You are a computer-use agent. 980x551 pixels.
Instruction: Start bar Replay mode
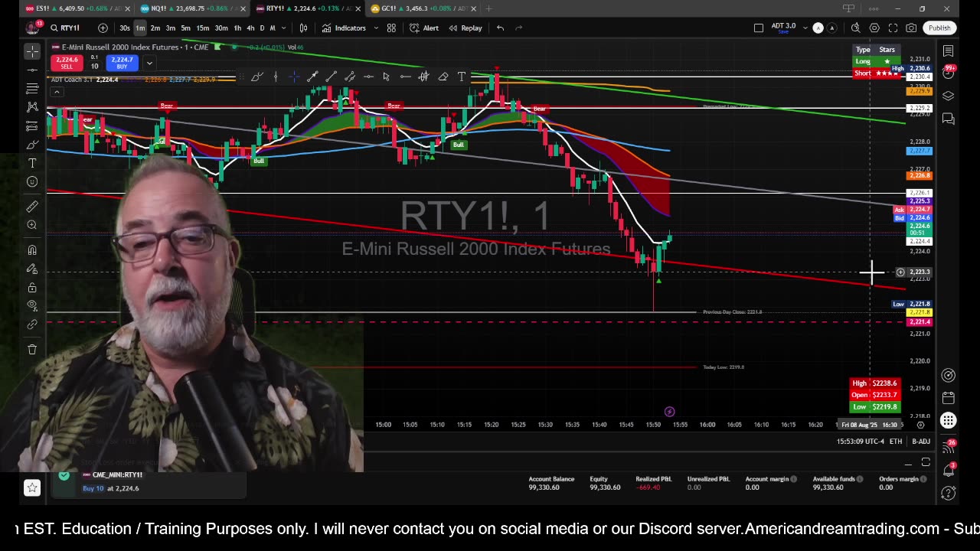coord(465,28)
